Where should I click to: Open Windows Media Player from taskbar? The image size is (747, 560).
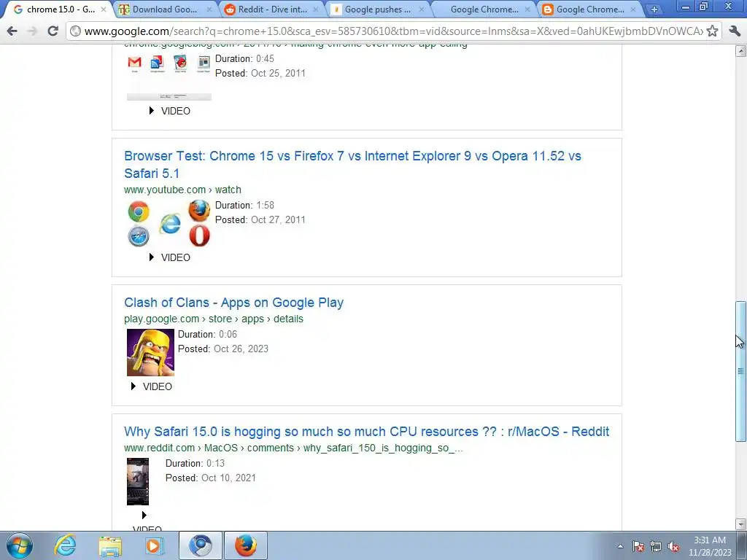coord(155,545)
